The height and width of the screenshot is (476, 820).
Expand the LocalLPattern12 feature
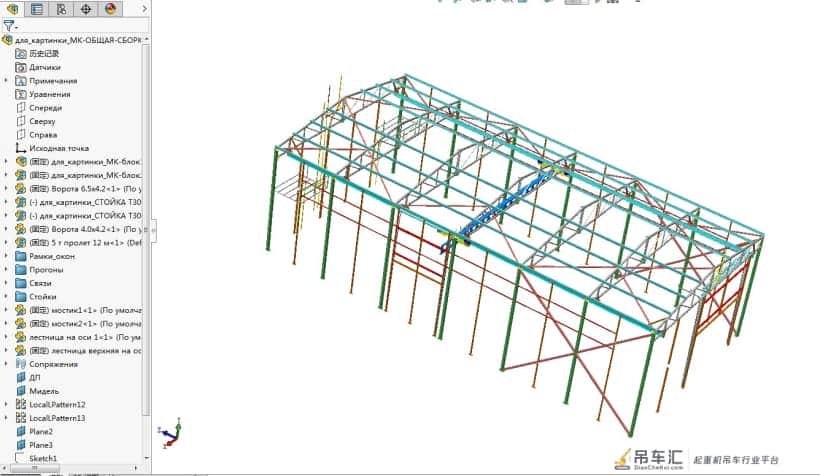[x=6, y=404]
